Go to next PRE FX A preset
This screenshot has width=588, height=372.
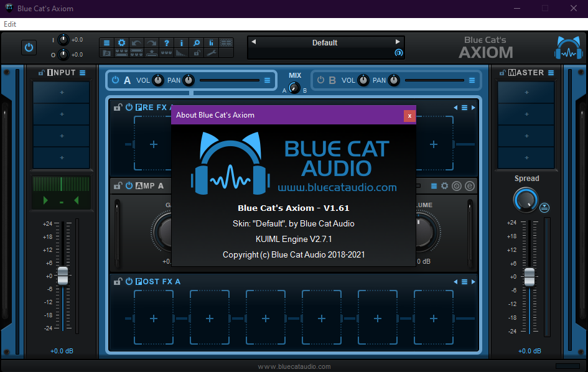(474, 108)
